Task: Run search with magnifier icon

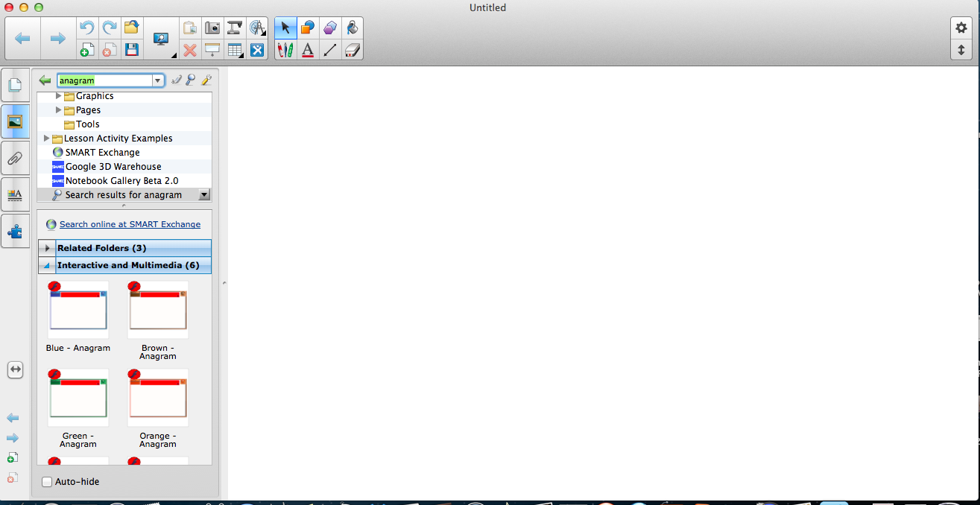Action: [191, 80]
